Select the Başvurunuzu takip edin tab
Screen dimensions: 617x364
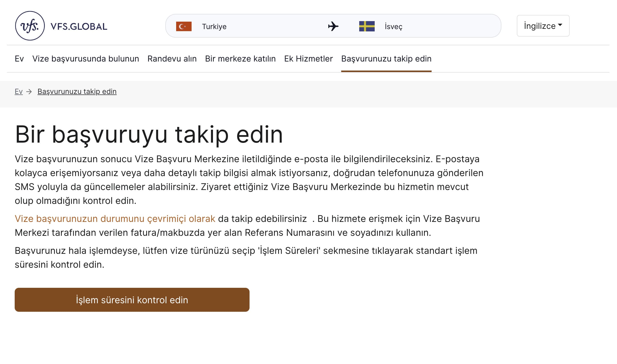pos(386,59)
